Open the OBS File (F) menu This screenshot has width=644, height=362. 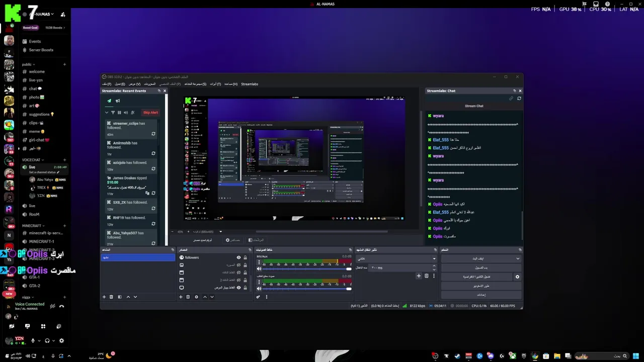point(107,84)
